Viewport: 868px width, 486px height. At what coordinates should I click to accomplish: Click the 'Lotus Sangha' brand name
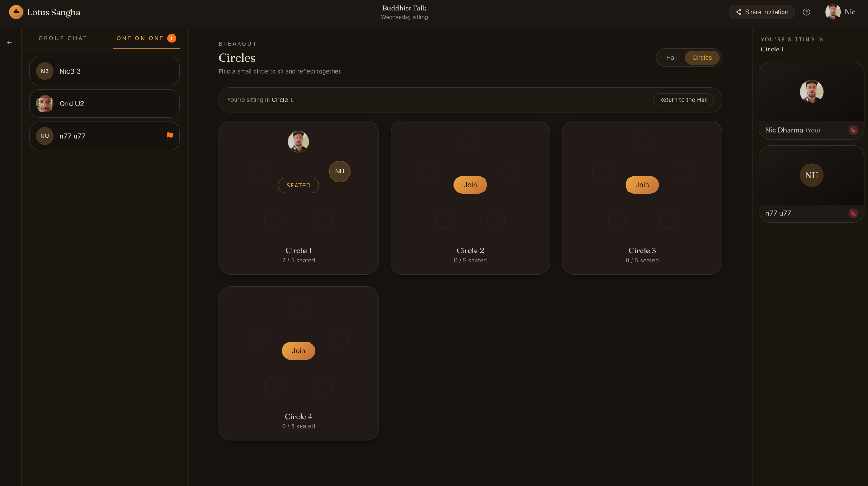click(x=53, y=12)
